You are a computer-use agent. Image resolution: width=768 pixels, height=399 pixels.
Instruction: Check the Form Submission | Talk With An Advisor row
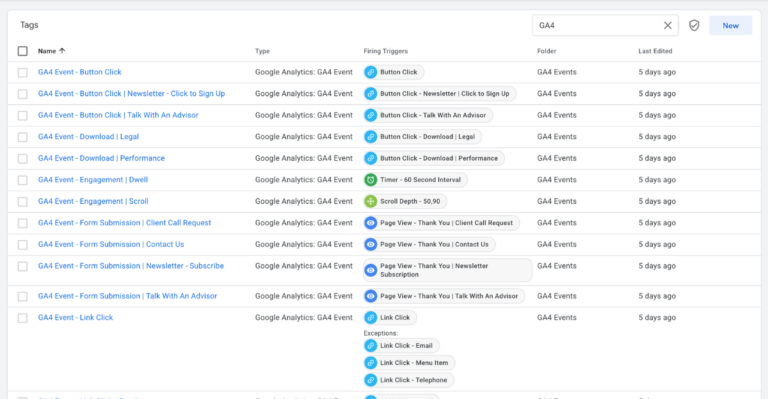[23, 297]
